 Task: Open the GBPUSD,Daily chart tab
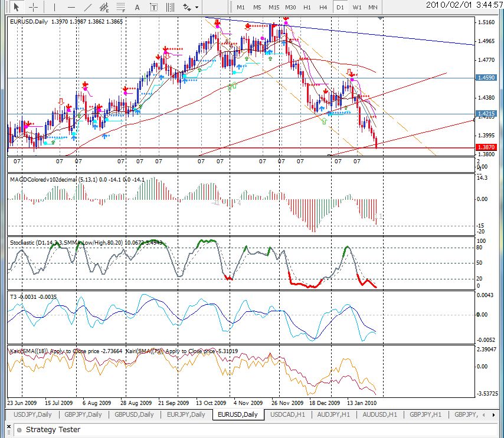coord(134,414)
